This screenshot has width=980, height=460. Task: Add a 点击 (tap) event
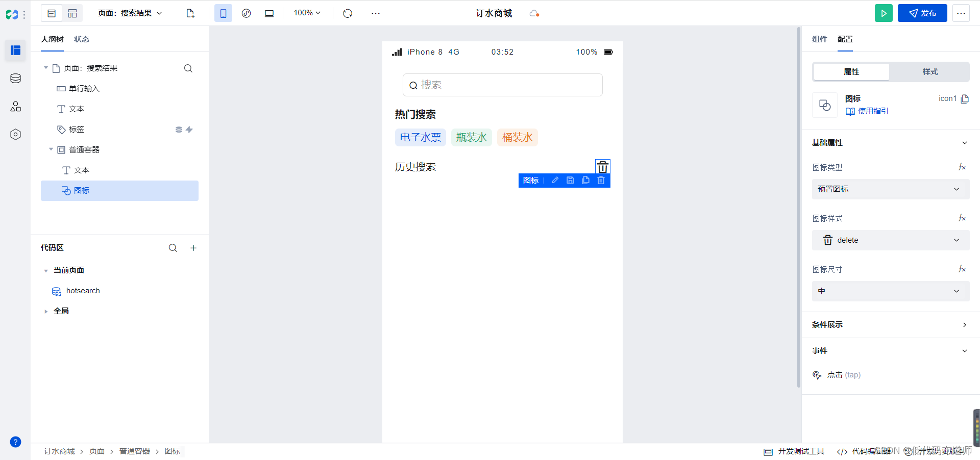837,375
